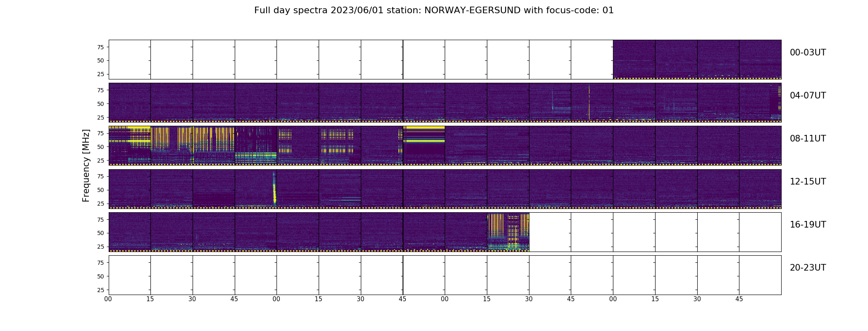
Task: Select the "08-11UT" row label
Action: click(808, 139)
